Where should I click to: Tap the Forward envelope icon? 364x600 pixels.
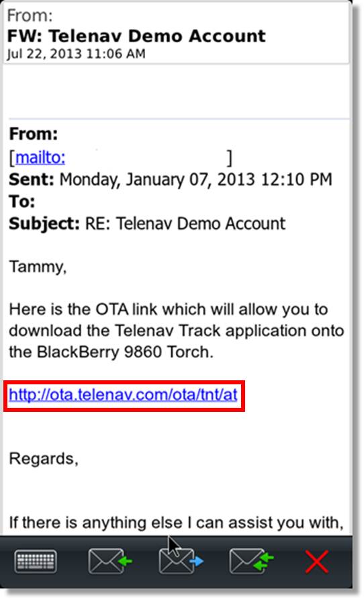[181, 561]
